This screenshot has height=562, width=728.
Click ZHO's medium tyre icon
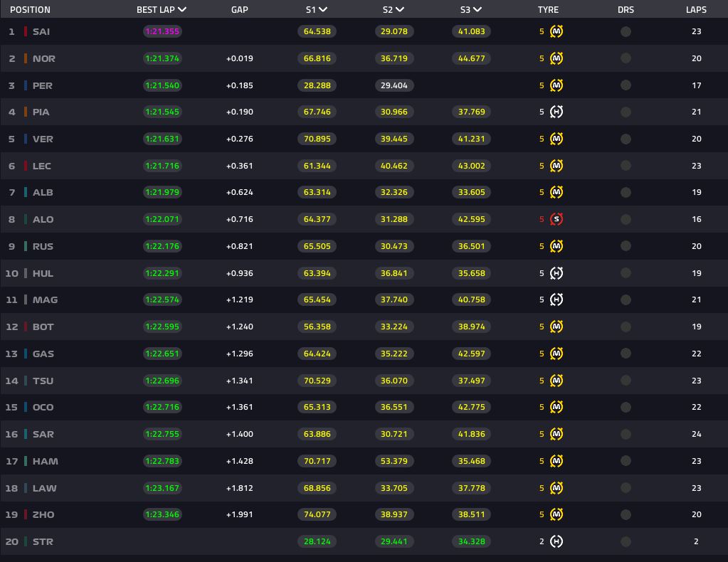click(556, 514)
